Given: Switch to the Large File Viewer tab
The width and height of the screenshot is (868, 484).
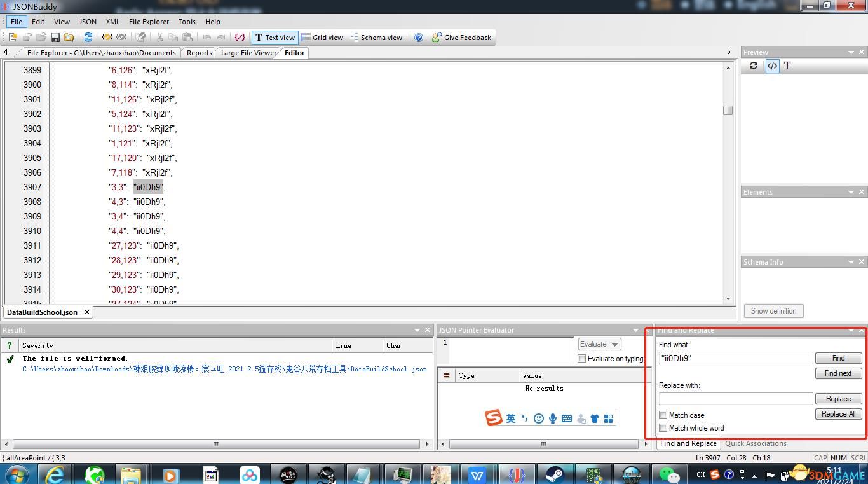Looking at the screenshot, I should (248, 53).
